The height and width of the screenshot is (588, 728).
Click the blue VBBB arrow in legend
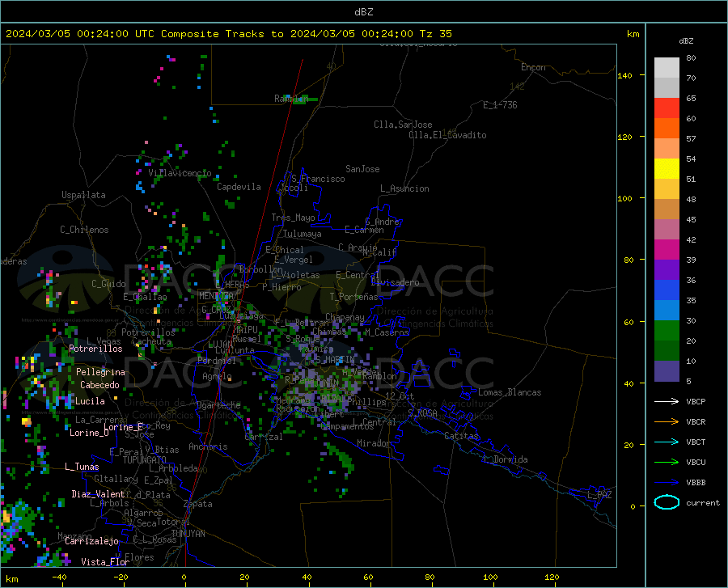click(x=667, y=483)
